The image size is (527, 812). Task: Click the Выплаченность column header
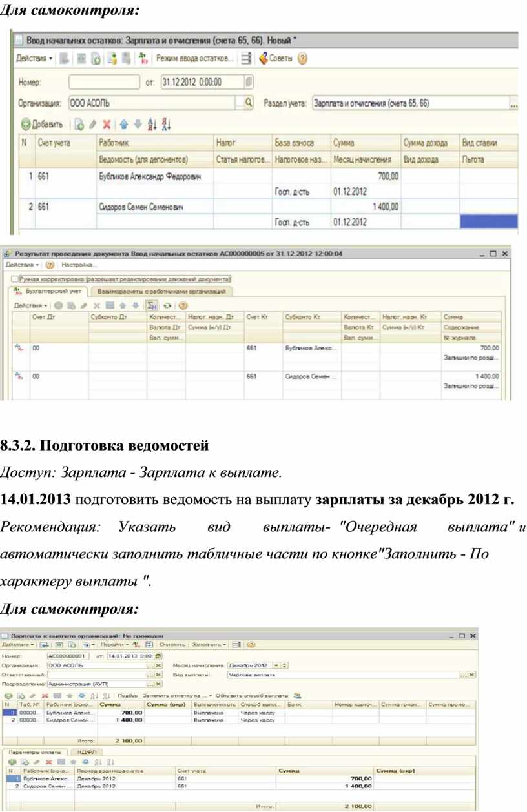pos(214,704)
